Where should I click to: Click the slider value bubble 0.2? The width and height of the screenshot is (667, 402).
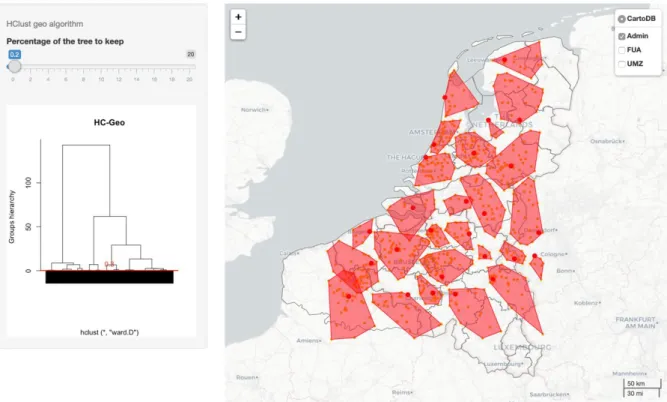14,54
